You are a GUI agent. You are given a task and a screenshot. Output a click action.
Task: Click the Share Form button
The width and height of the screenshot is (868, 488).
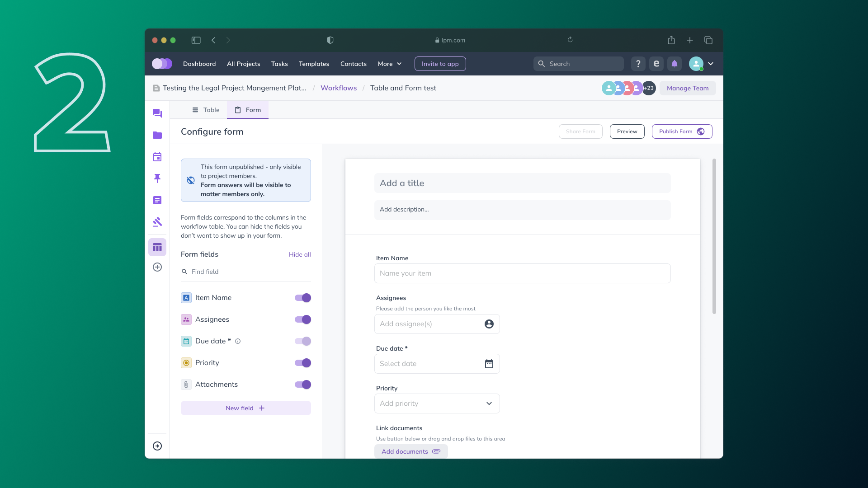tap(580, 131)
